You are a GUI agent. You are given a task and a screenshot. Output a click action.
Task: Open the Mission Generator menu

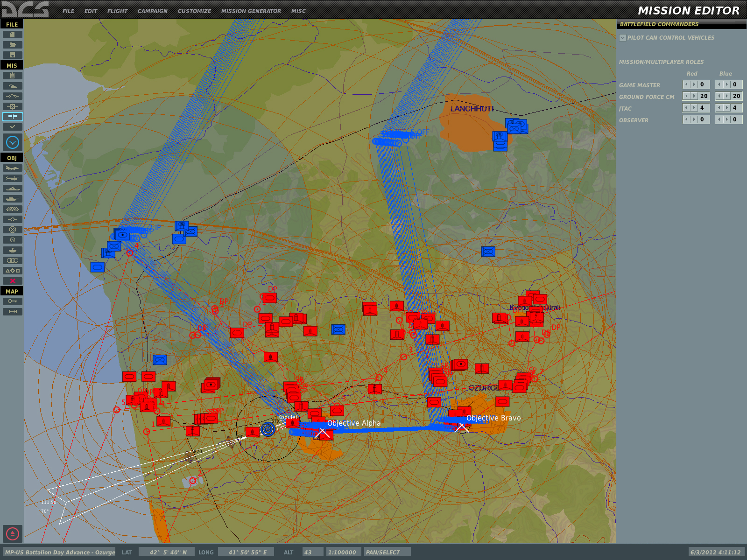coord(251,11)
